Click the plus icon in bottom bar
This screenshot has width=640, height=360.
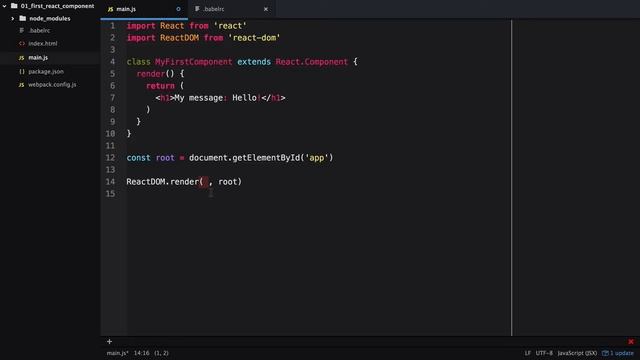click(109, 342)
